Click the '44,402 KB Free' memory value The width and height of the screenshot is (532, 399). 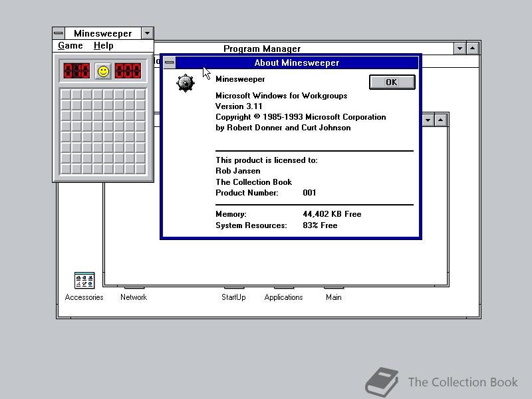point(332,214)
